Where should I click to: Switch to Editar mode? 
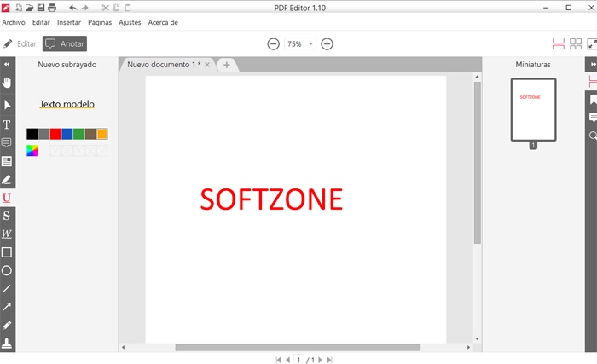pos(20,43)
